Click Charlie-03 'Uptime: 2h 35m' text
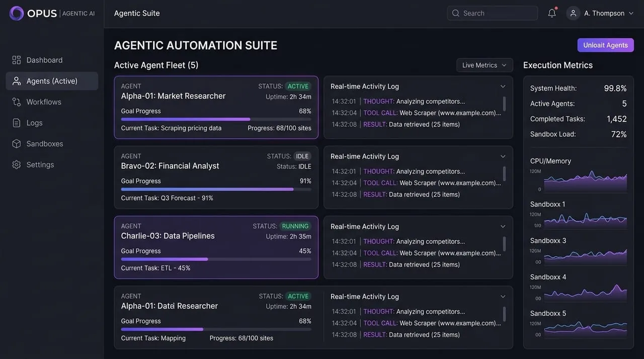The image size is (644, 359). [x=288, y=236]
